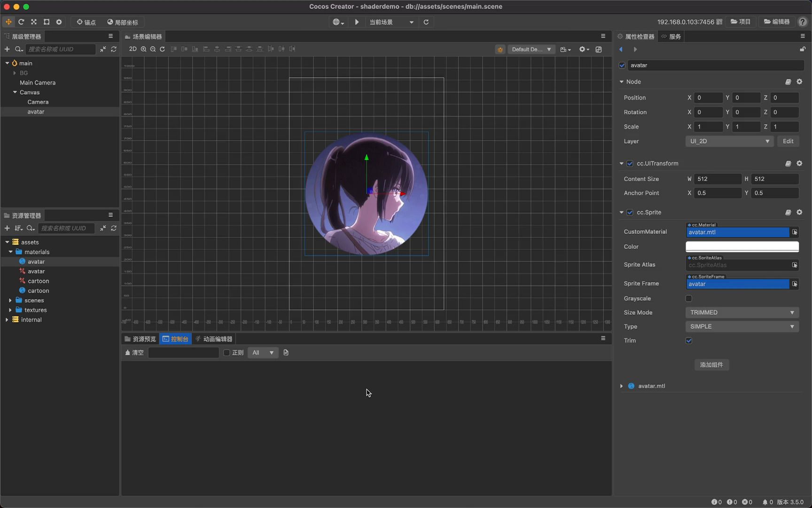Select the move transform tool
812x508 pixels.
(8, 22)
